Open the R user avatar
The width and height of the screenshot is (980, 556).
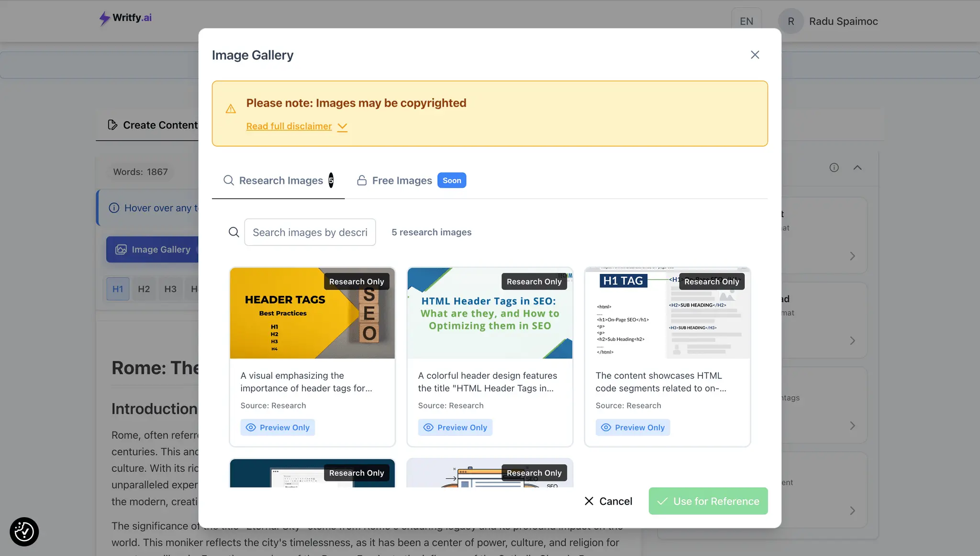coord(791,21)
